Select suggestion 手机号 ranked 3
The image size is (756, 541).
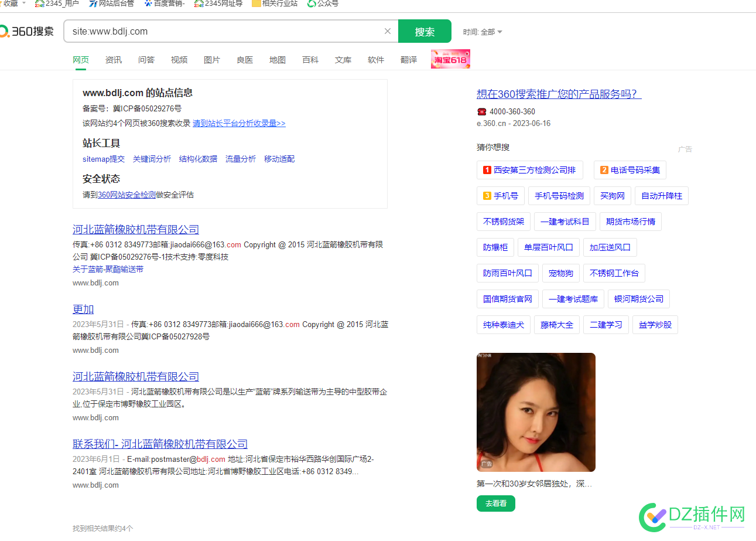(501, 196)
